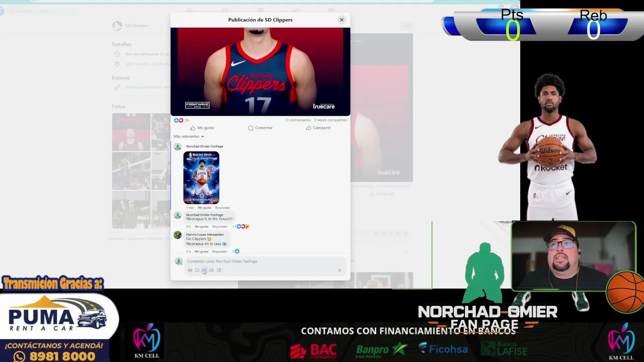644x362 pixels.
Task: Click the 3 veces compartido link
Action: [x=331, y=120]
